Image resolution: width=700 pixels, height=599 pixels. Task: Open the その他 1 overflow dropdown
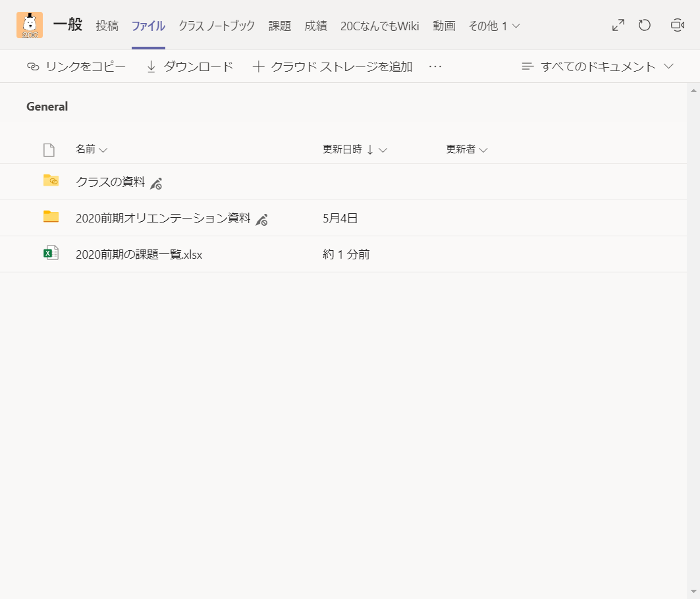coord(494,26)
